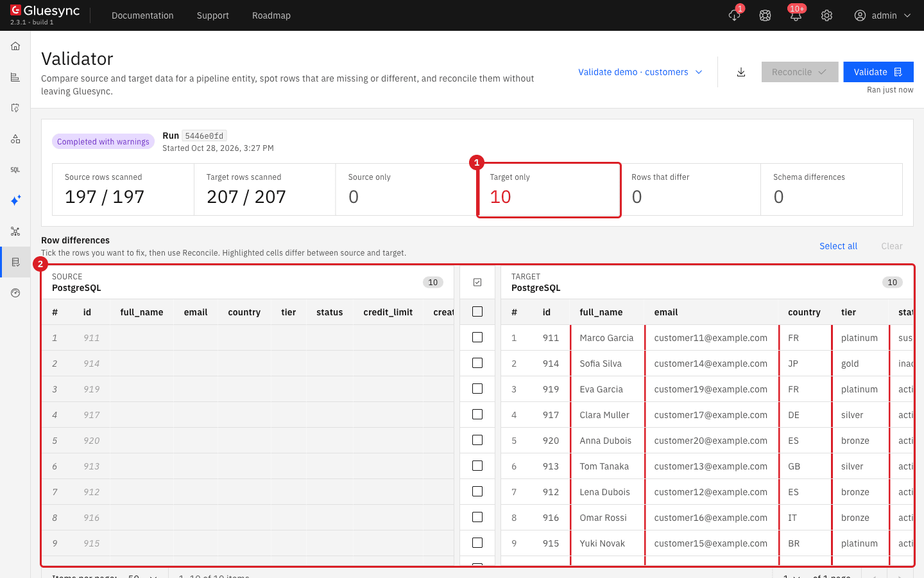Click the Source only 0 card
Screen dimensions: 924x578
[406, 189]
